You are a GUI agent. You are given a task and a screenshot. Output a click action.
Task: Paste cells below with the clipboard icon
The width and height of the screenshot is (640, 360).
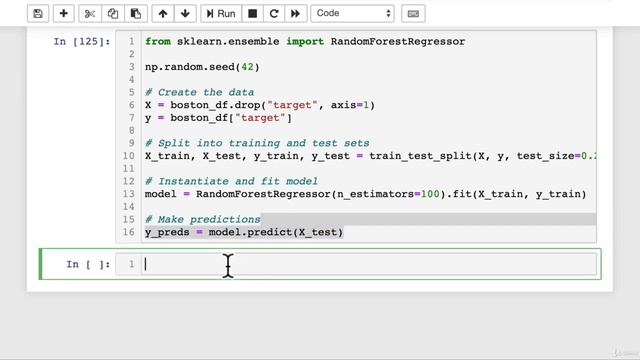tap(136, 13)
